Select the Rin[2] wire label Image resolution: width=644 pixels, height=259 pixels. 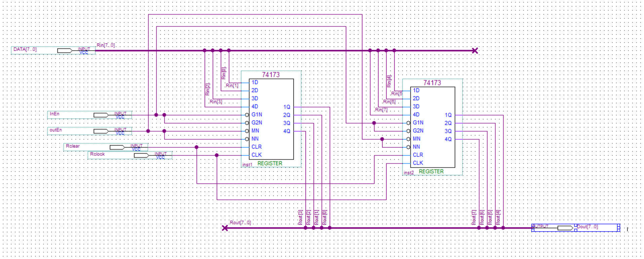point(208,89)
